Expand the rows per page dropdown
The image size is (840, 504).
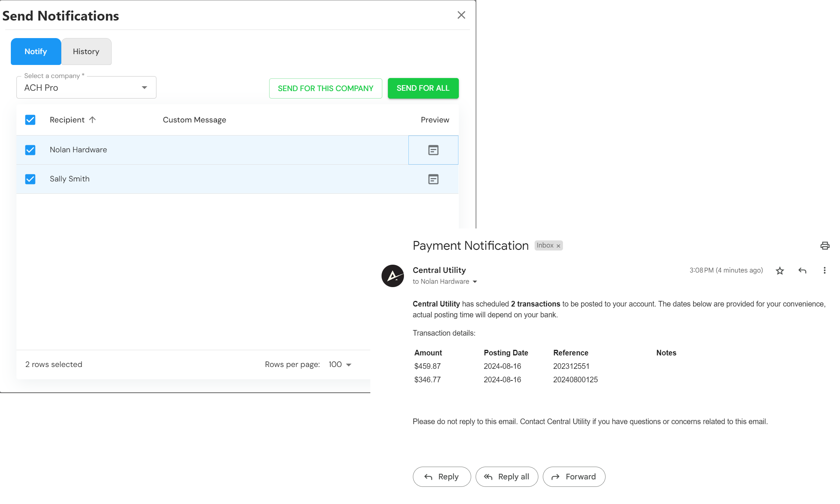coord(340,364)
